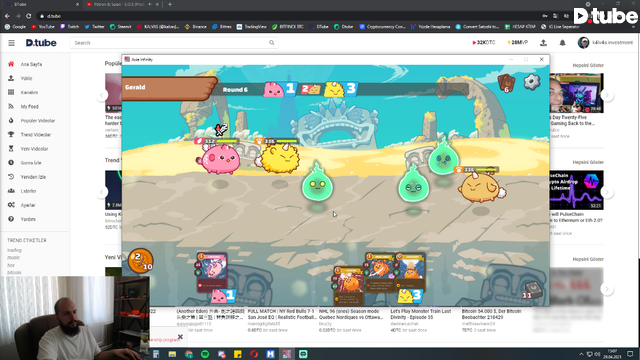The height and width of the screenshot is (360, 640).
Task: Advance the popular videos carousel right arrow
Action: coord(607,95)
